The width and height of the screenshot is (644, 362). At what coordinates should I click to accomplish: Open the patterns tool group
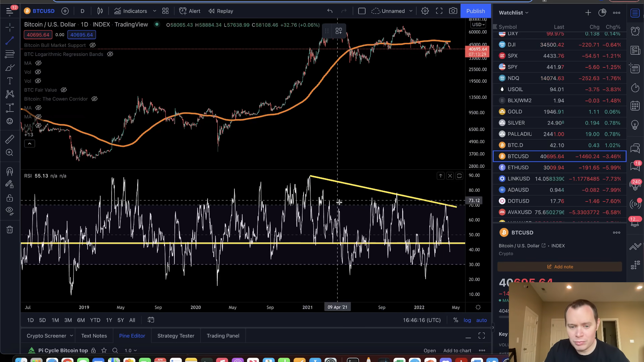coord(10,94)
